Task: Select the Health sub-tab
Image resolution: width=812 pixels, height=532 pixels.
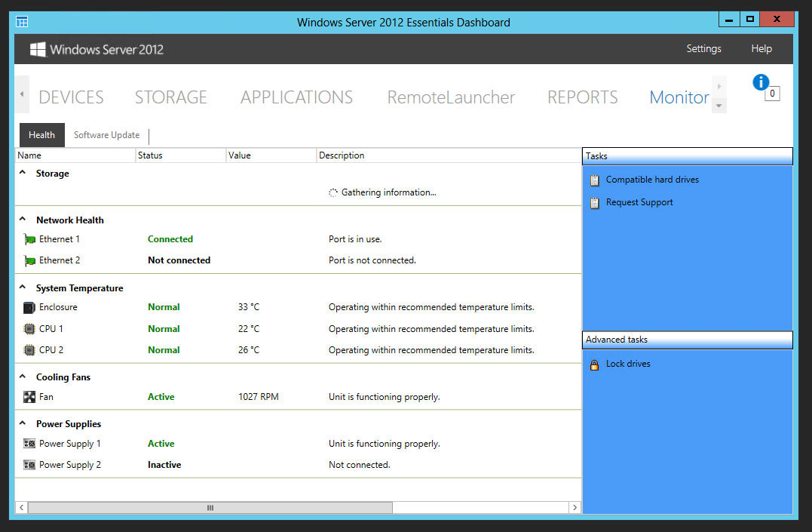Action: [42, 135]
